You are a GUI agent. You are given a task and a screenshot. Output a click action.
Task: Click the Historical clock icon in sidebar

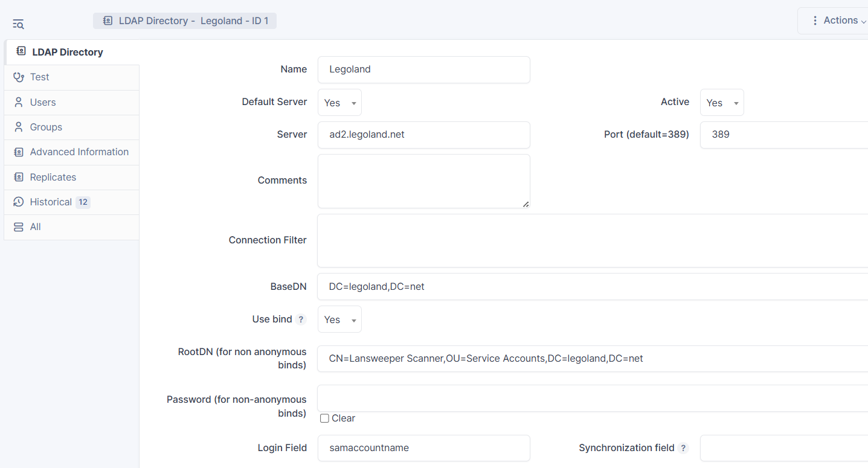tap(19, 202)
